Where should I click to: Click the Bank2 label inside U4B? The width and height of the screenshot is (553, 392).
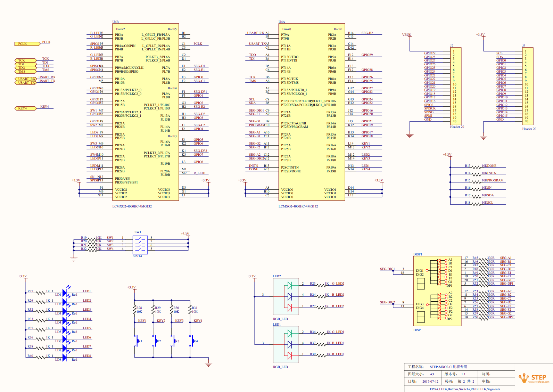point(121,29)
